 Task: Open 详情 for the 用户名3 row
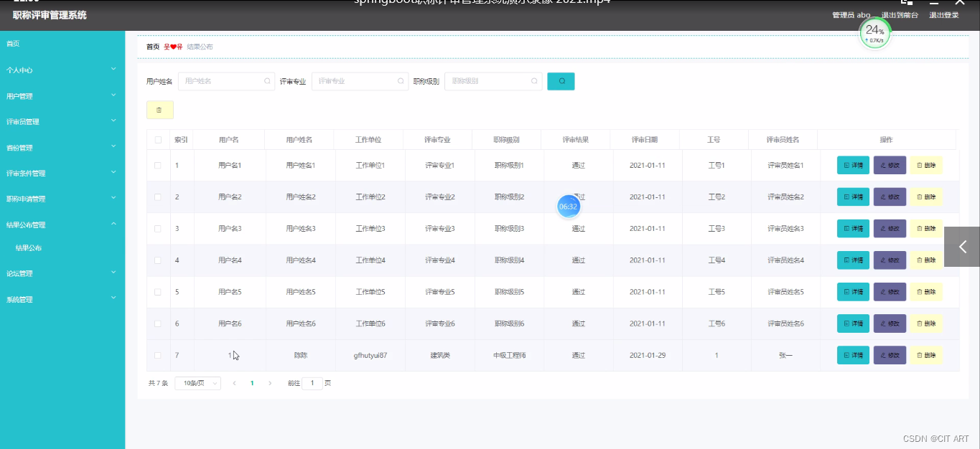pos(853,229)
